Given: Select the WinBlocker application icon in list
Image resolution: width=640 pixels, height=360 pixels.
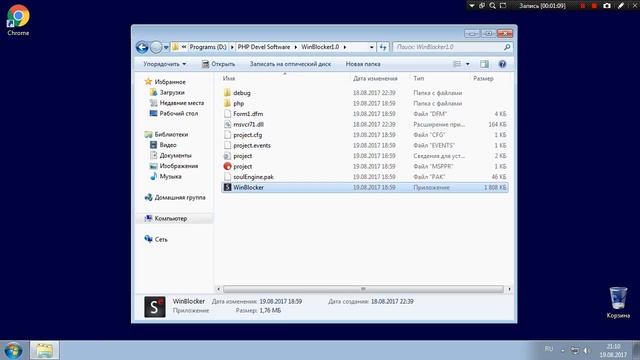Looking at the screenshot, I should [227, 187].
